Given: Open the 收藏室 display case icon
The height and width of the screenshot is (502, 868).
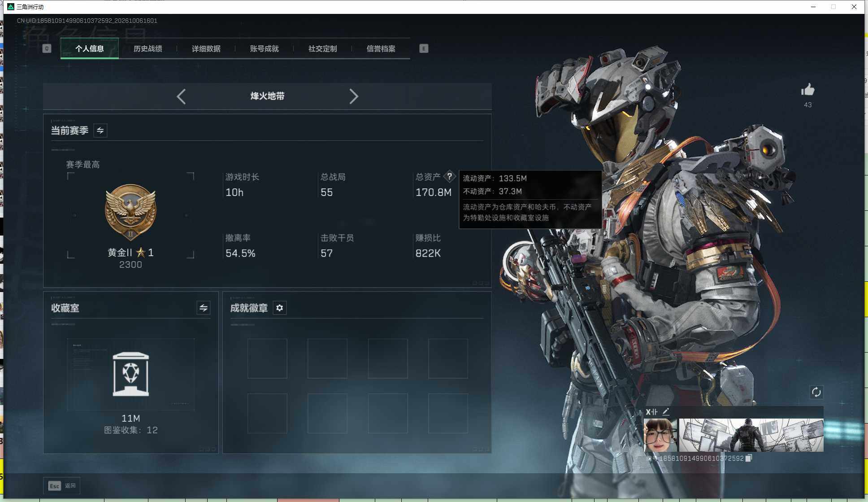Looking at the screenshot, I should click(130, 374).
